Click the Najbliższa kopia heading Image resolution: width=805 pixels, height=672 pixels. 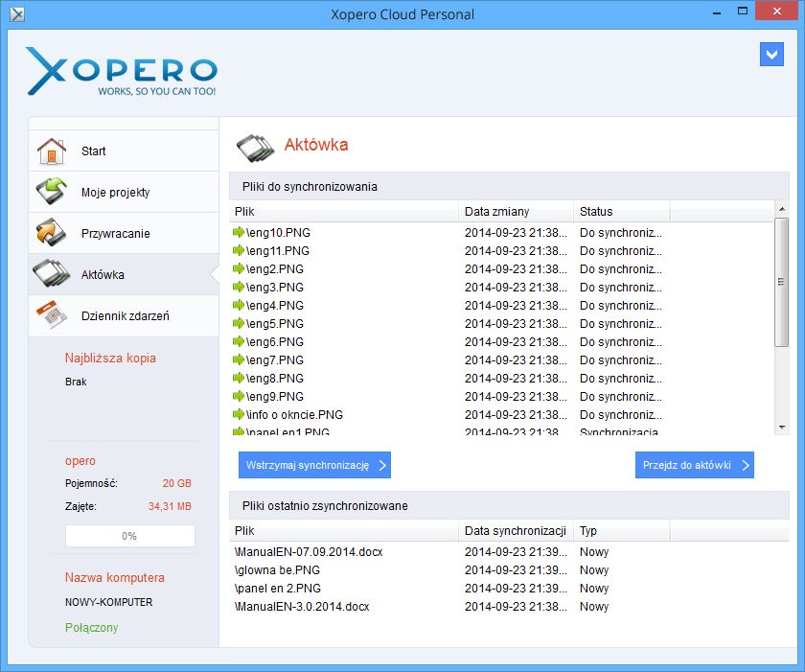110,359
